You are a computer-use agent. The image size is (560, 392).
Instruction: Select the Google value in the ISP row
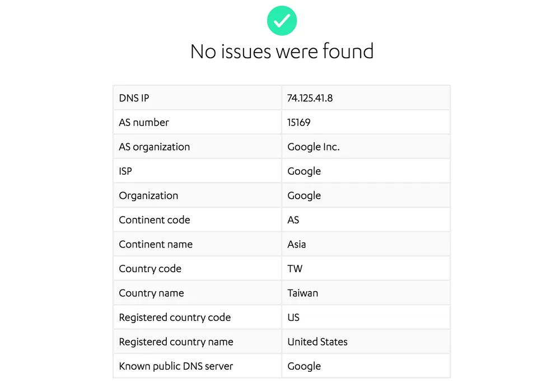[x=304, y=171]
